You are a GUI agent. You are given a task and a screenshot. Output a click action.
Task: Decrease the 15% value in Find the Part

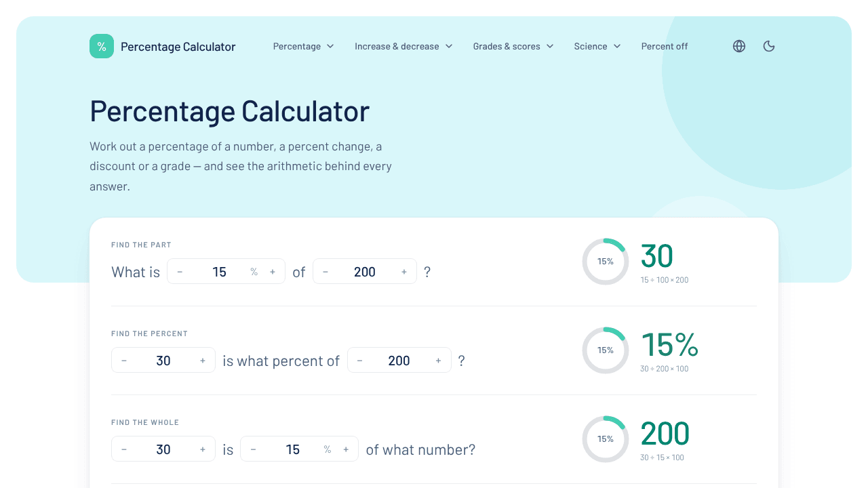pos(180,272)
